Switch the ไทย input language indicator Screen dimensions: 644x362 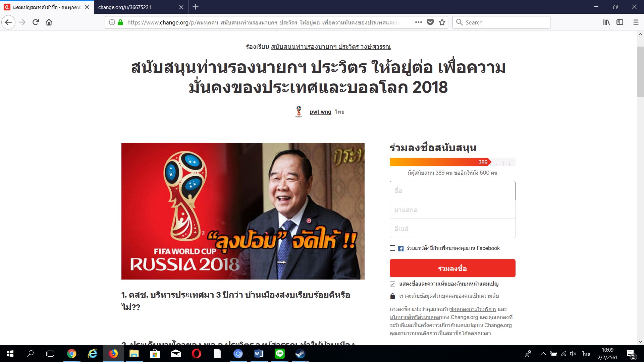tap(586, 354)
